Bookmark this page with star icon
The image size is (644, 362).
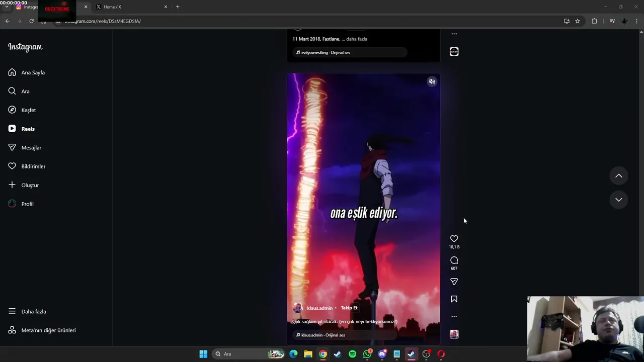point(578,21)
